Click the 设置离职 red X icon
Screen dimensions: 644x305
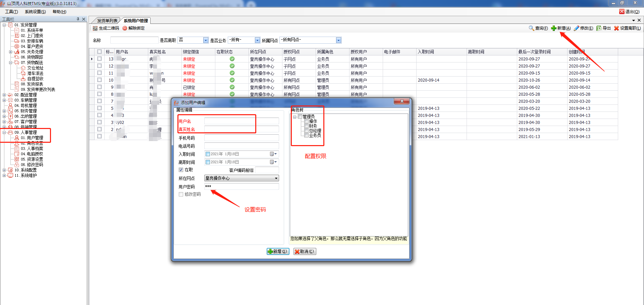[x=616, y=28]
